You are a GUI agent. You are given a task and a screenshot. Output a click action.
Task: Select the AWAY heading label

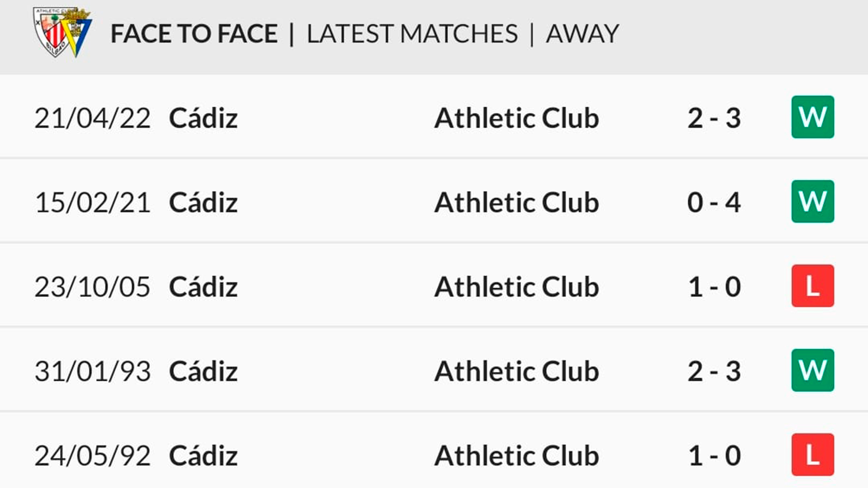(x=582, y=34)
